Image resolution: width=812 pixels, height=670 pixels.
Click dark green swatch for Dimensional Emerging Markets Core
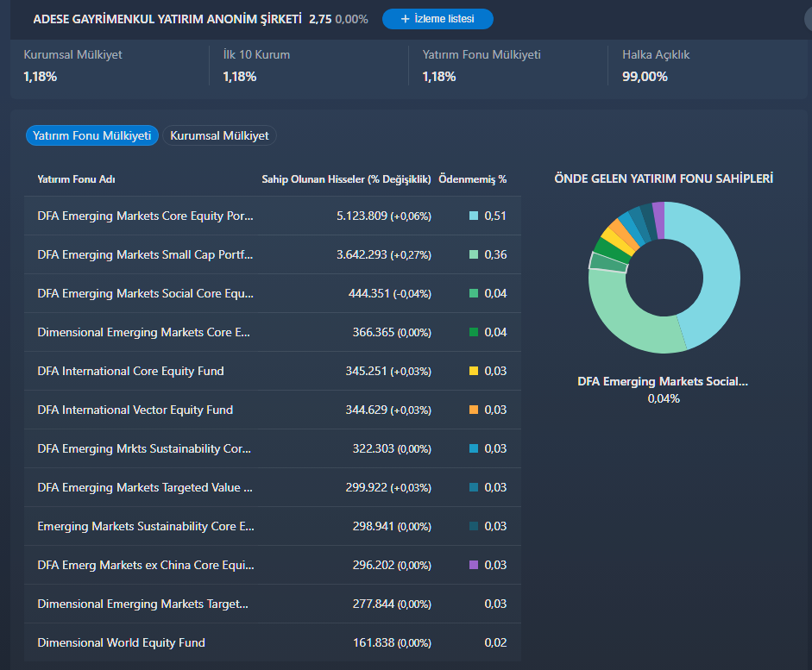(474, 332)
